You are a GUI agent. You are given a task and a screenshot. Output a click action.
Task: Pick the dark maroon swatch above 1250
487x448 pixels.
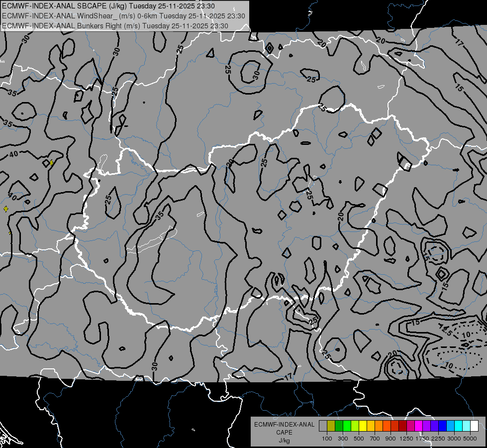[403, 426]
